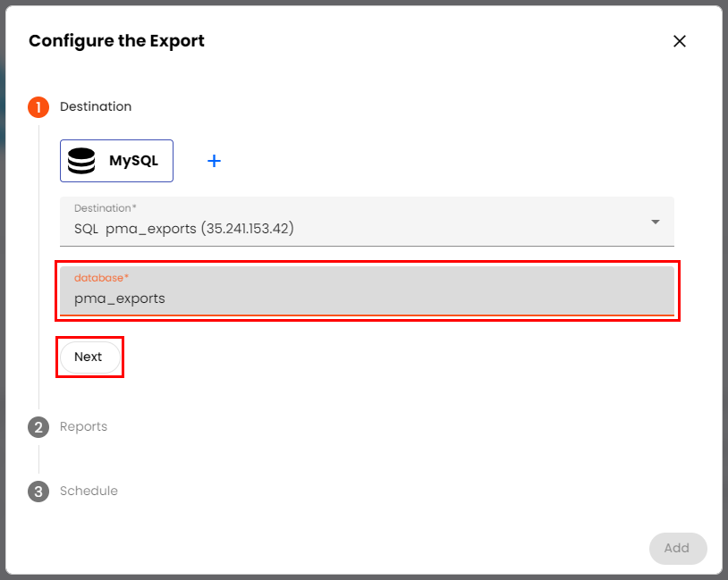The image size is (728, 580).
Task: Expand the Destination list via arrow
Action: pos(656,222)
